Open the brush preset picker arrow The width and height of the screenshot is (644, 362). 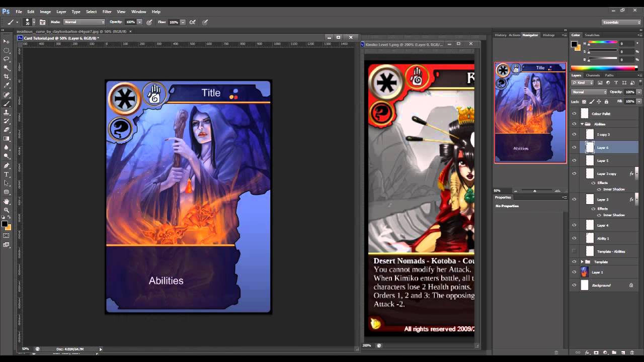click(x=34, y=22)
